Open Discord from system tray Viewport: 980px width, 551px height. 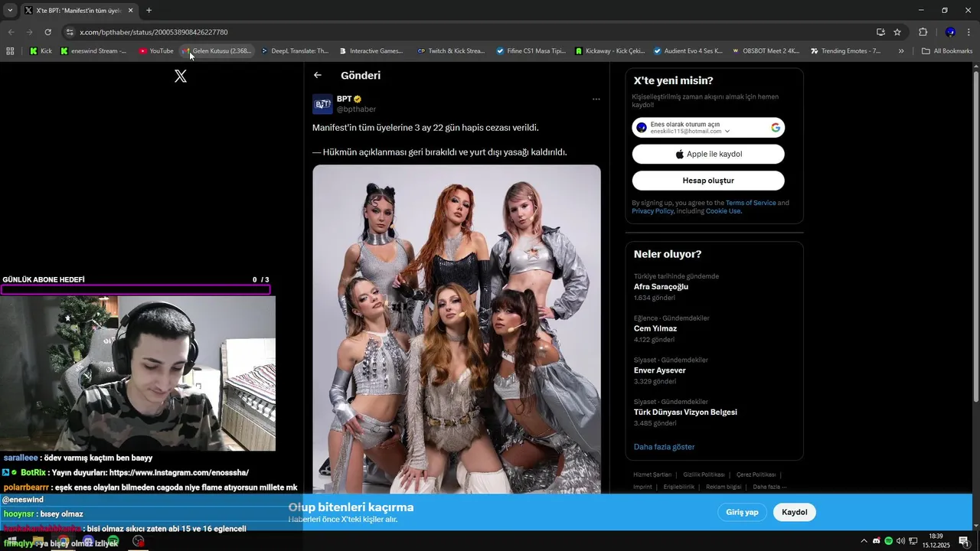click(876, 541)
